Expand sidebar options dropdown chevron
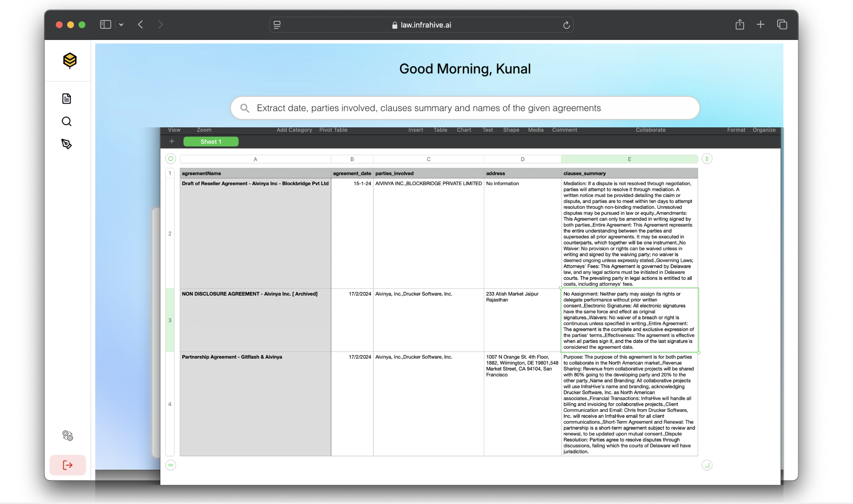 (121, 24)
